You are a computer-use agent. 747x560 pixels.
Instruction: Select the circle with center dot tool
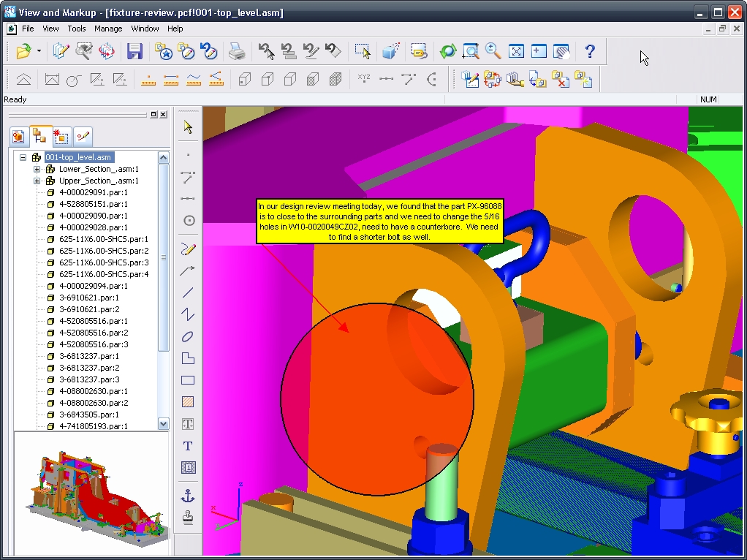coord(189,220)
